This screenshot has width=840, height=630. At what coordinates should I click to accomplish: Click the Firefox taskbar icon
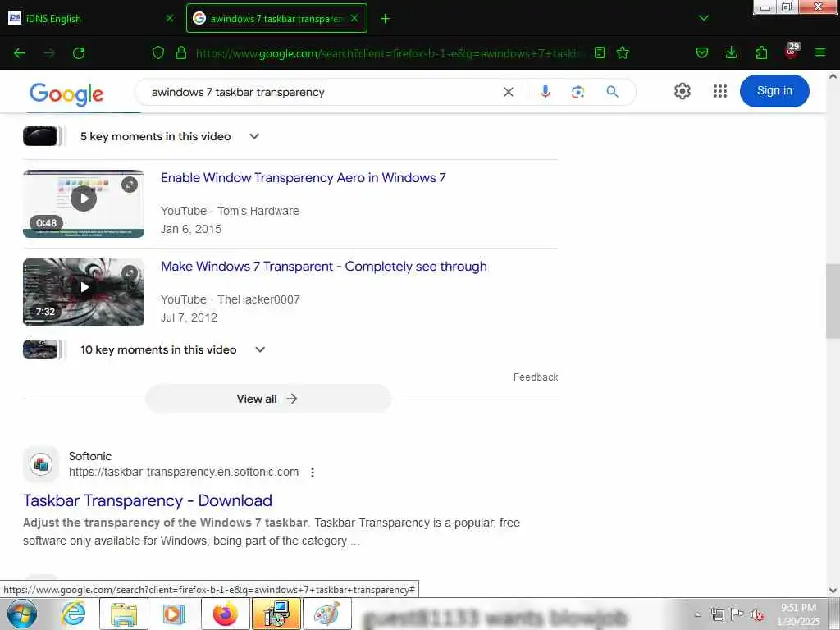tap(225, 614)
